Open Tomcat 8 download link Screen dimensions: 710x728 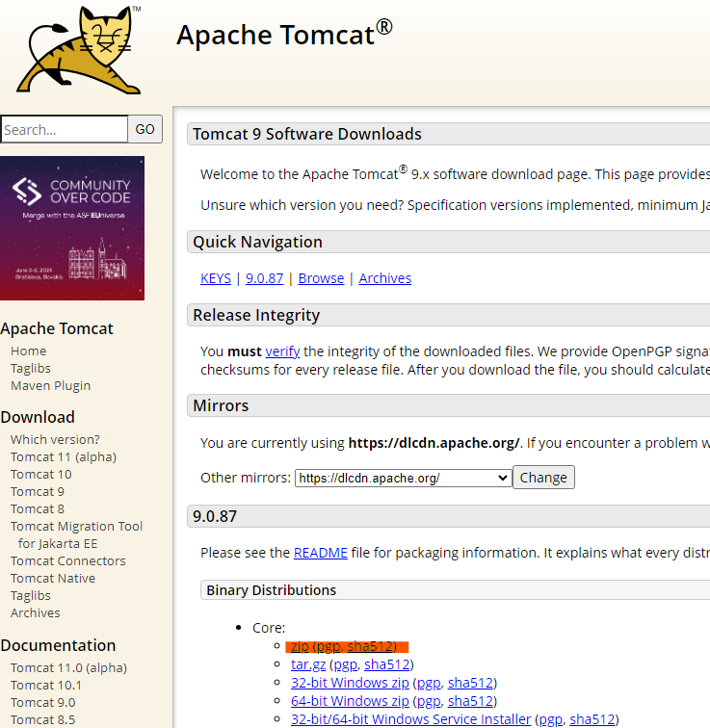pyautogui.click(x=38, y=508)
